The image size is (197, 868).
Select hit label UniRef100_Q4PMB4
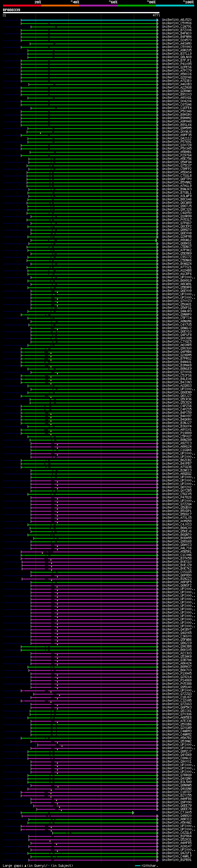(x=177, y=351)
